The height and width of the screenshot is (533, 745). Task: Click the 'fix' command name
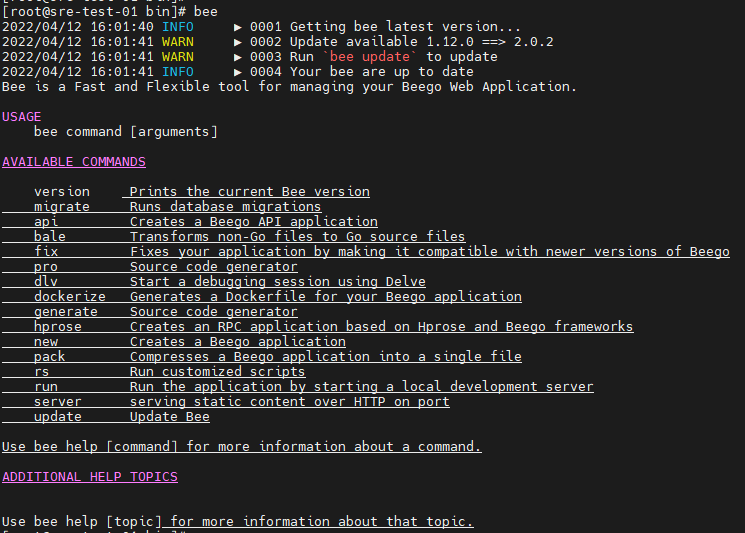point(46,251)
